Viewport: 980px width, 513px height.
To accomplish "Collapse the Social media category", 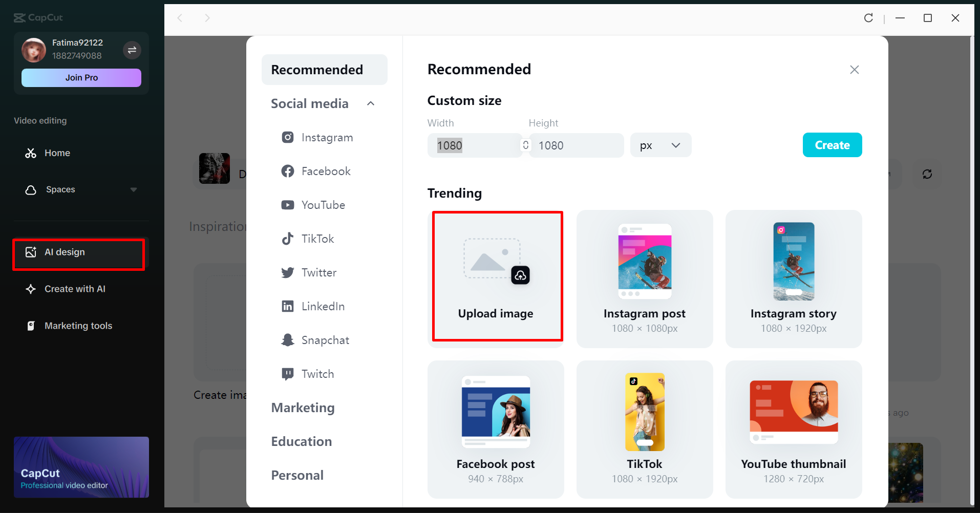I will point(371,103).
